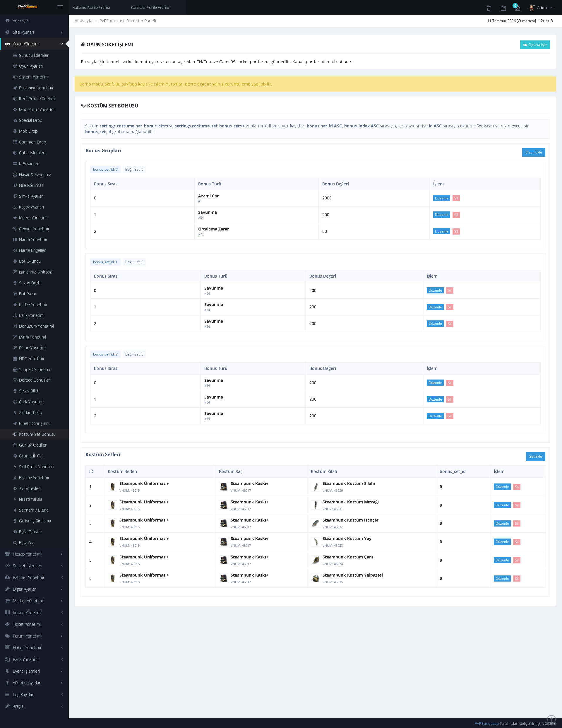Toggle the hamburger sidebar menu icon

point(60,7)
